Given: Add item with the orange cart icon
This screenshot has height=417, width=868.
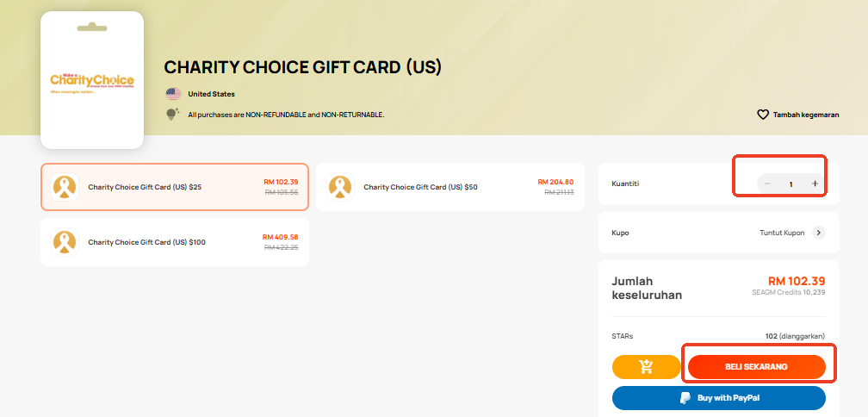Looking at the screenshot, I should pos(646,367).
